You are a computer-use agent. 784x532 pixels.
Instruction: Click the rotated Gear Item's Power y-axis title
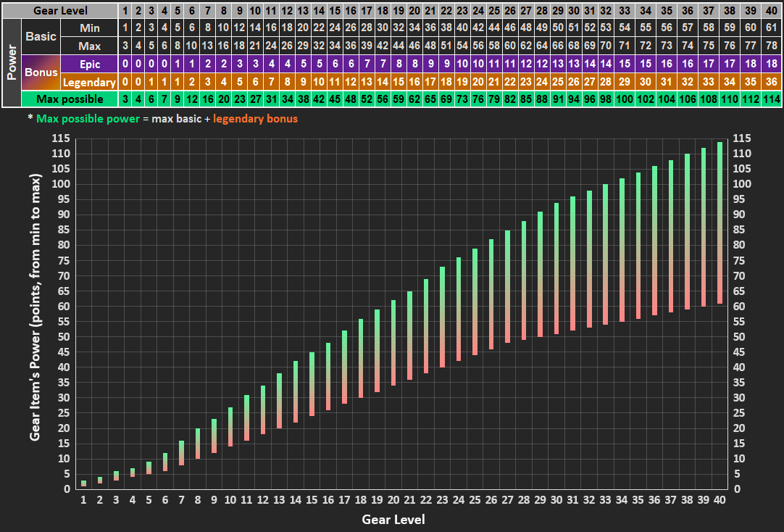[35, 308]
